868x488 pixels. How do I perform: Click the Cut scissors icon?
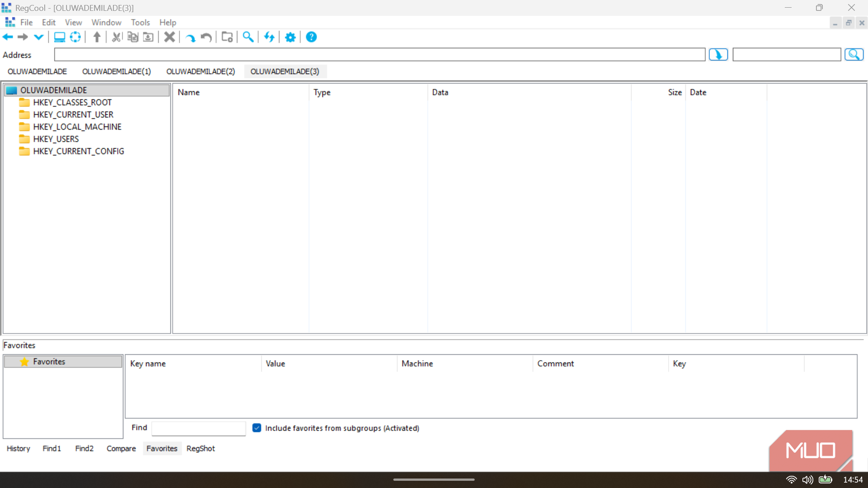(117, 37)
